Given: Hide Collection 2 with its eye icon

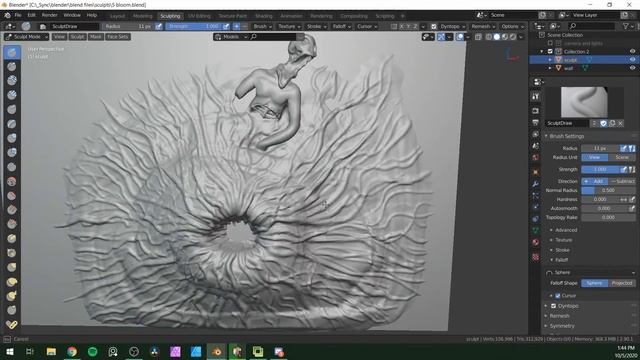Looking at the screenshot, I should click(x=632, y=51).
